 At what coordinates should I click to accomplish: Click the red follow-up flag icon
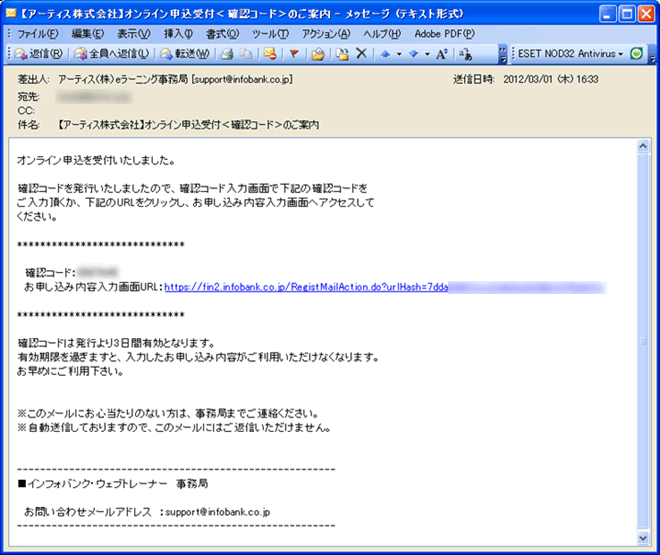point(294,54)
